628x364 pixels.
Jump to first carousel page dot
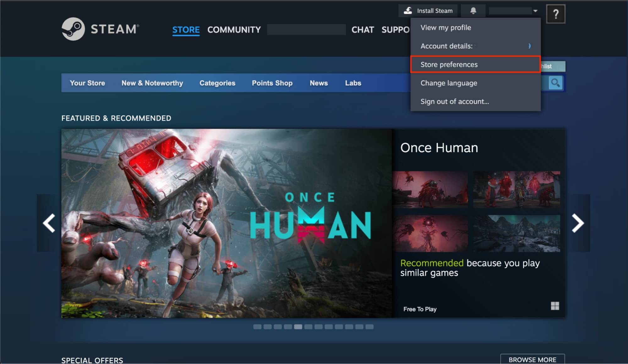tap(257, 327)
